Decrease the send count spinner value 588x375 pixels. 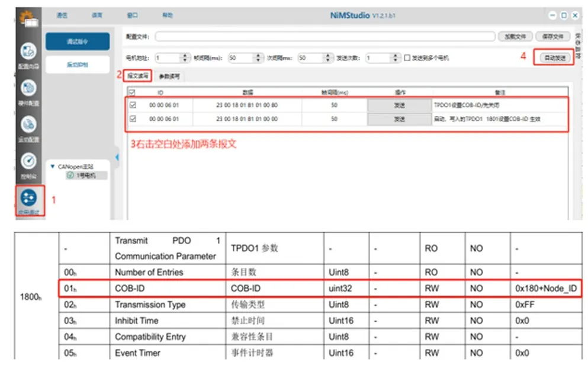(395, 60)
